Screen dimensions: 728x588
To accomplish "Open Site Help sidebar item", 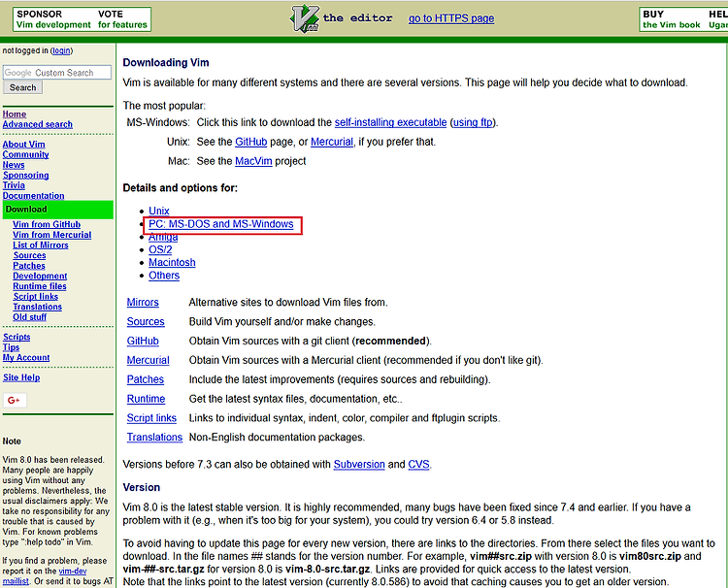I will (x=21, y=377).
